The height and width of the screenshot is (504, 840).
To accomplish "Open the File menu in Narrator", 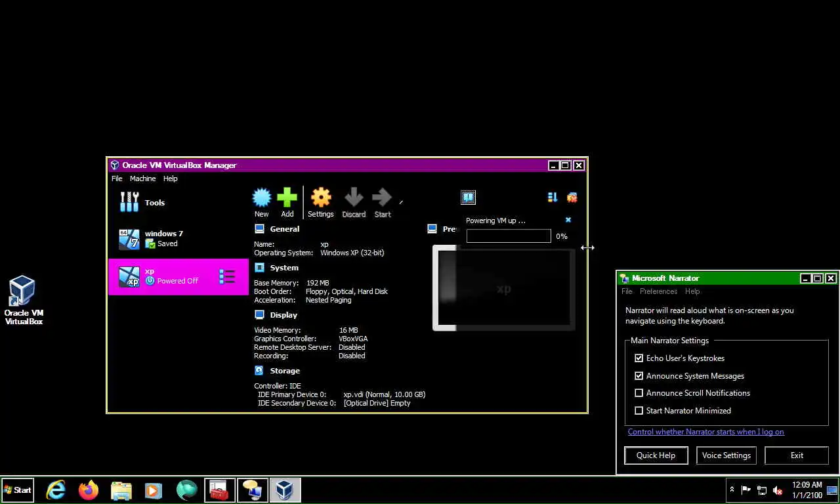I will [627, 291].
